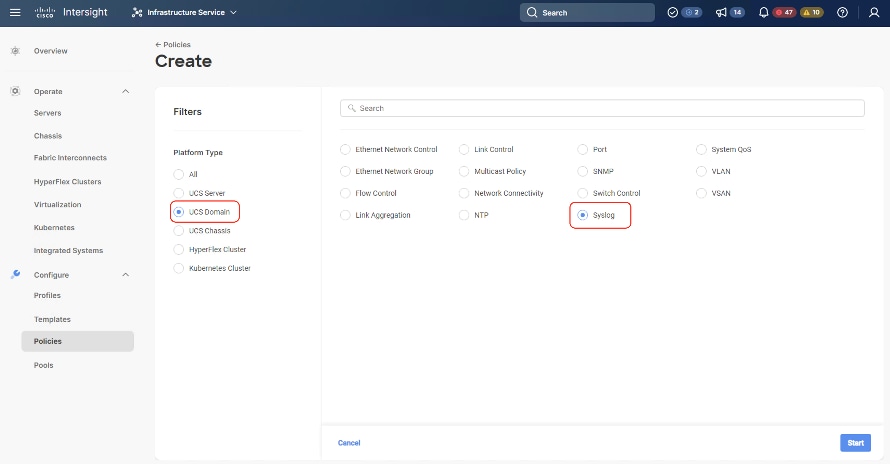Open Kubernetes in the sidebar
This screenshot has width=890, height=464.
point(54,228)
